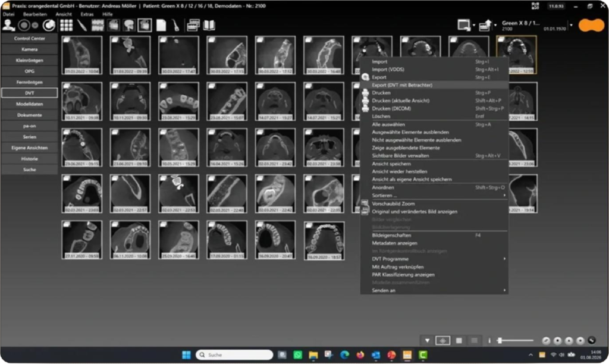Open dropdown arrow beside card upload icon
This screenshot has height=364, width=609.
coord(495,26)
